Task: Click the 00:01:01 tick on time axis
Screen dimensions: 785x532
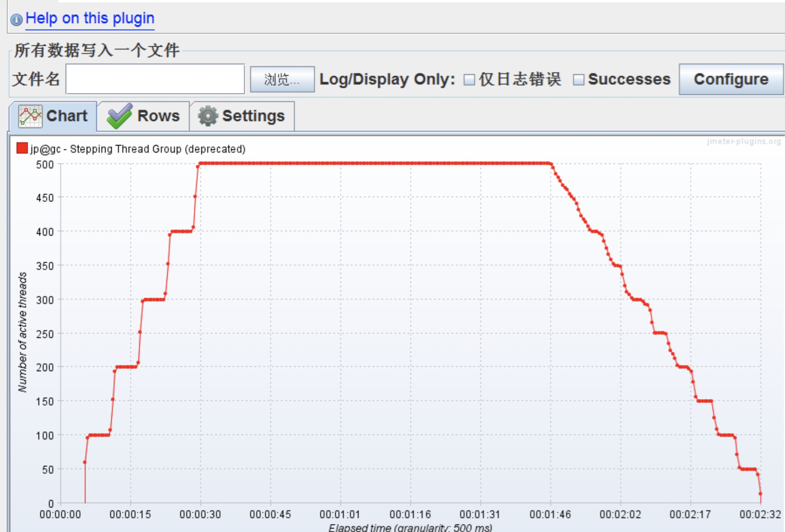Action: click(340, 515)
